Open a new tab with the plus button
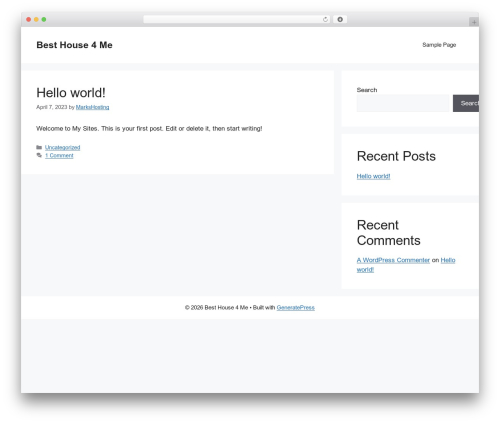The image size is (500, 423). point(474,22)
